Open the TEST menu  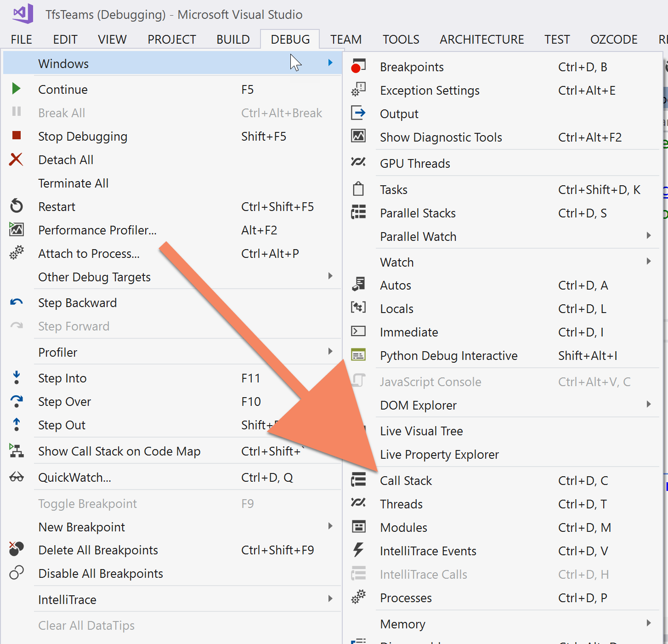[x=557, y=40]
